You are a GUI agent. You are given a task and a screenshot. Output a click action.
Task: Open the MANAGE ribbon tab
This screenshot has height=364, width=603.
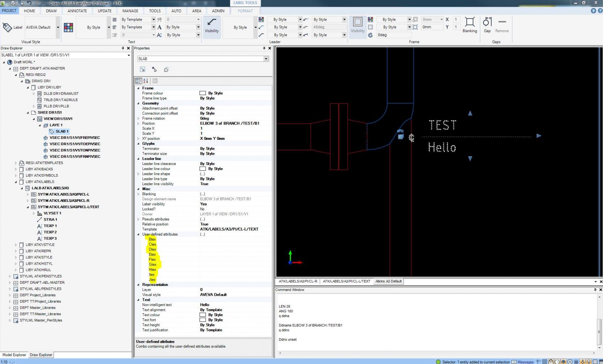(130, 11)
